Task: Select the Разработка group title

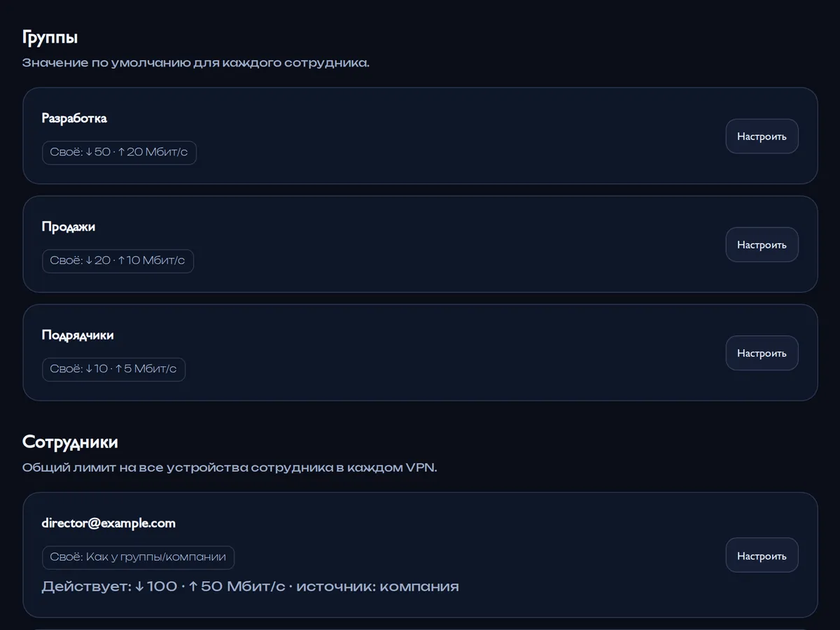Action: tap(74, 118)
